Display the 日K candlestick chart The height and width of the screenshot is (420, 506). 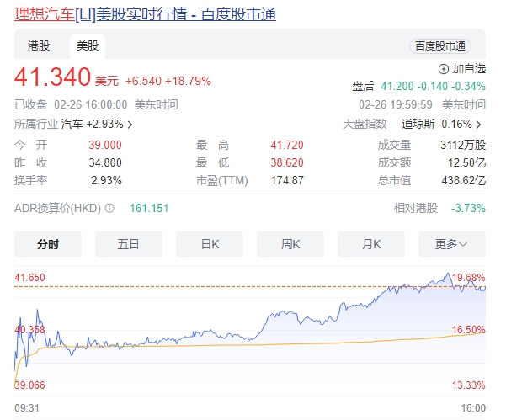[210, 244]
